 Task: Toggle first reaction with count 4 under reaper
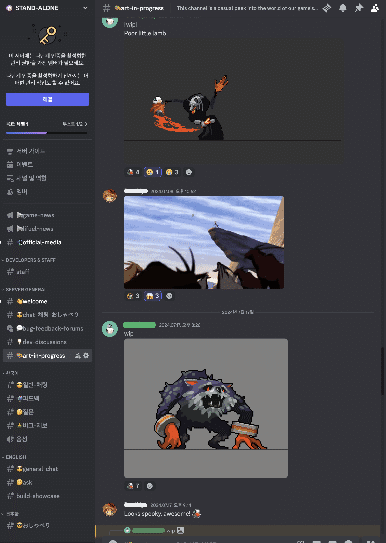133,172
